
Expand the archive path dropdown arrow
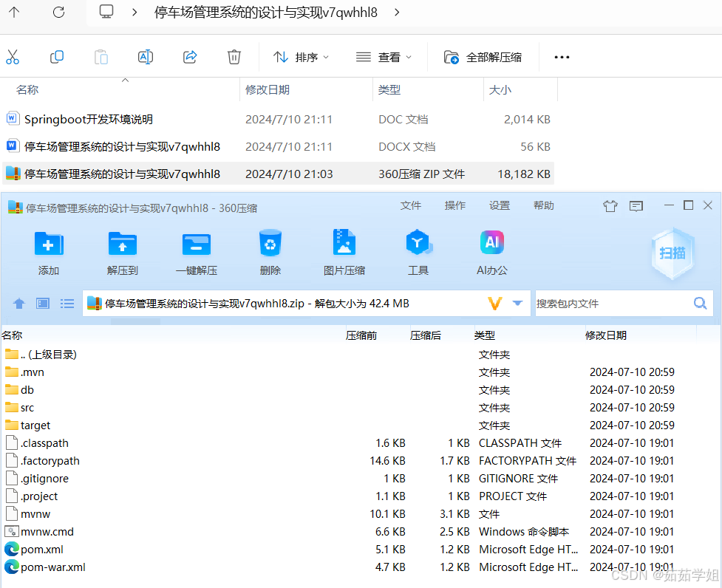(x=517, y=303)
